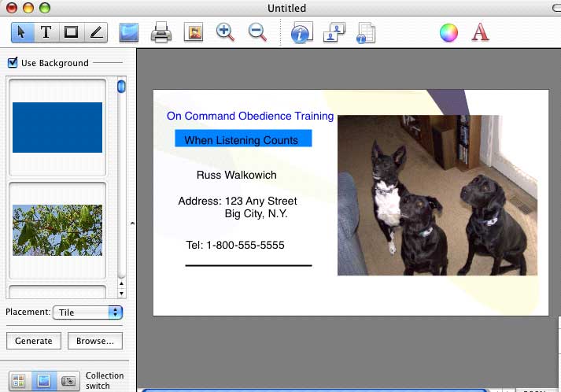Screen dimensions: 561x392
Task: Select the three dogs photo
Action: pos(437,195)
